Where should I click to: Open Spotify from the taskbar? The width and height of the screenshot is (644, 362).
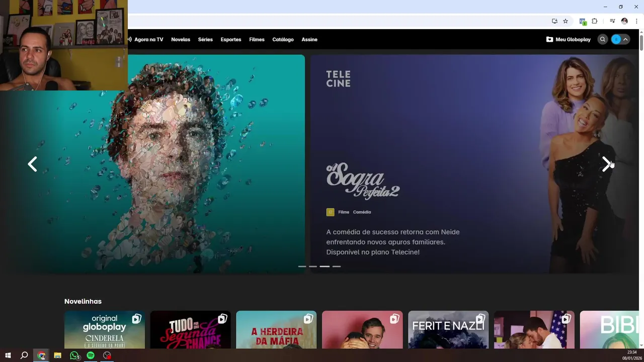point(91,355)
